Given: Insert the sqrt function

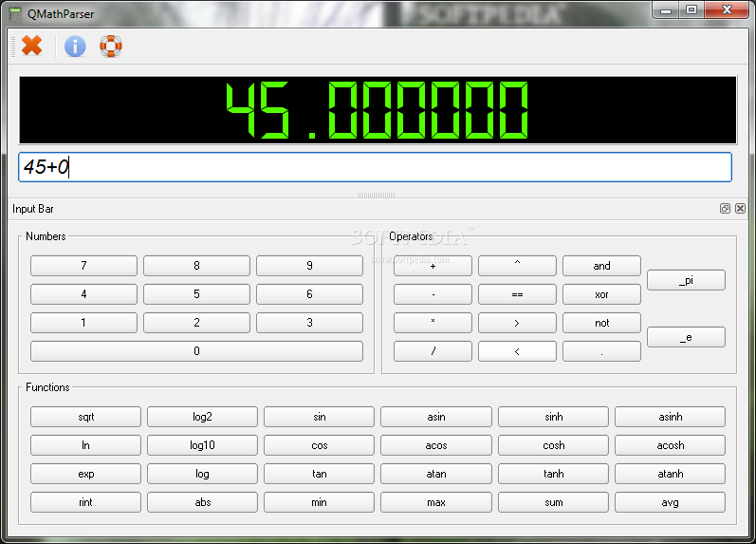Looking at the screenshot, I should pyautogui.click(x=85, y=417).
